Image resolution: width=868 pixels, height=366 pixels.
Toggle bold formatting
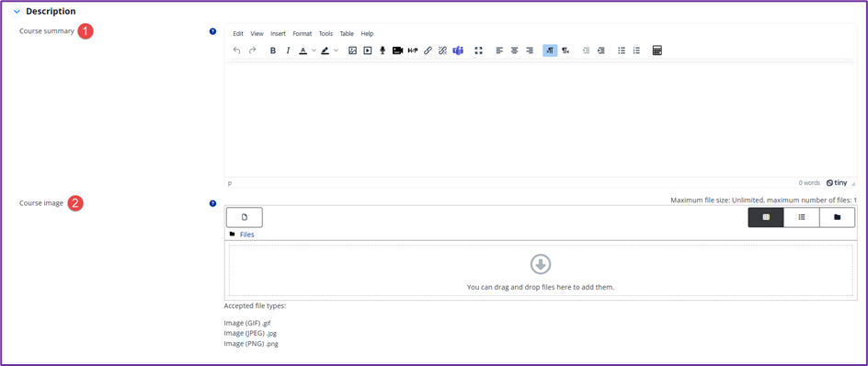tap(273, 51)
